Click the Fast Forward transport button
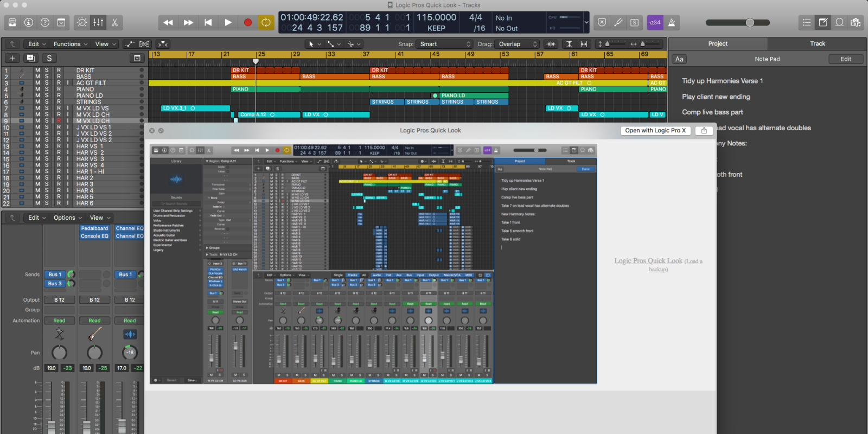Viewport: 868px width, 434px height. (188, 22)
